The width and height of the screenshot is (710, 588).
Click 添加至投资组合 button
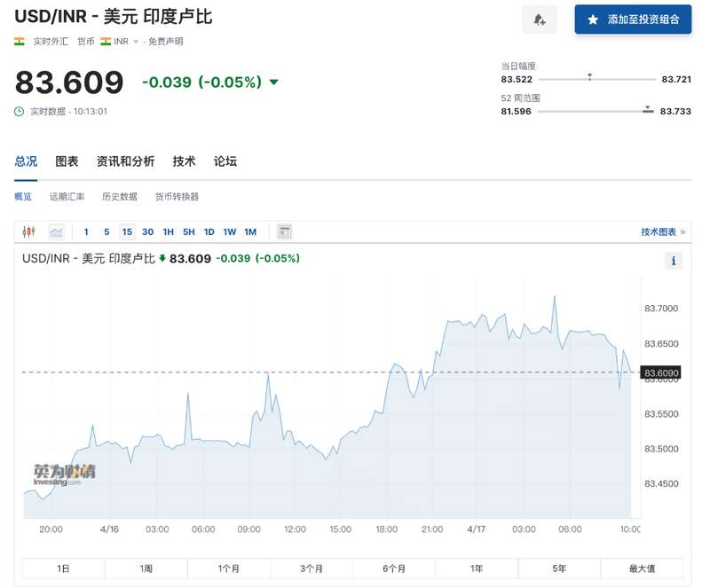tap(633, 20)
